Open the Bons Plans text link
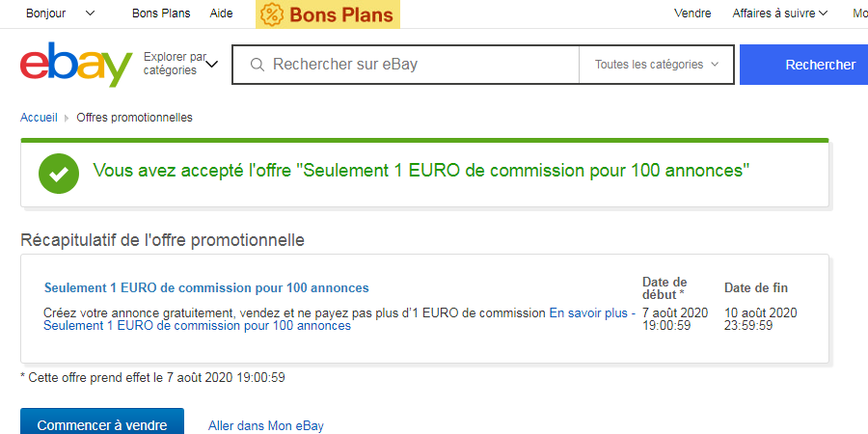Viewport: 868px width, 434px height. (x=161, y=14)
